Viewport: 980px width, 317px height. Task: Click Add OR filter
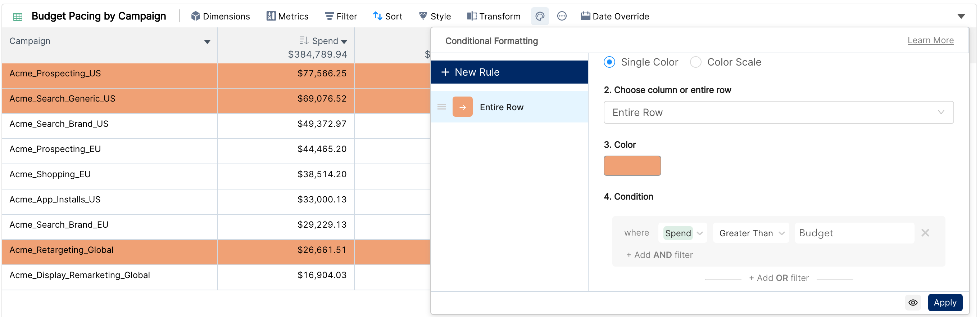pyautogui.click(x=779, y=278)
